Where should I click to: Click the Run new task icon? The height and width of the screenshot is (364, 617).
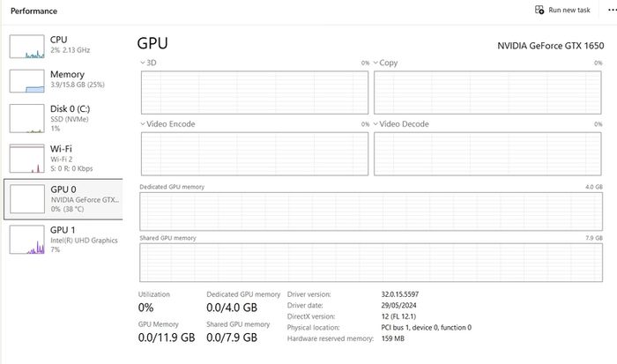click(539, 10)
